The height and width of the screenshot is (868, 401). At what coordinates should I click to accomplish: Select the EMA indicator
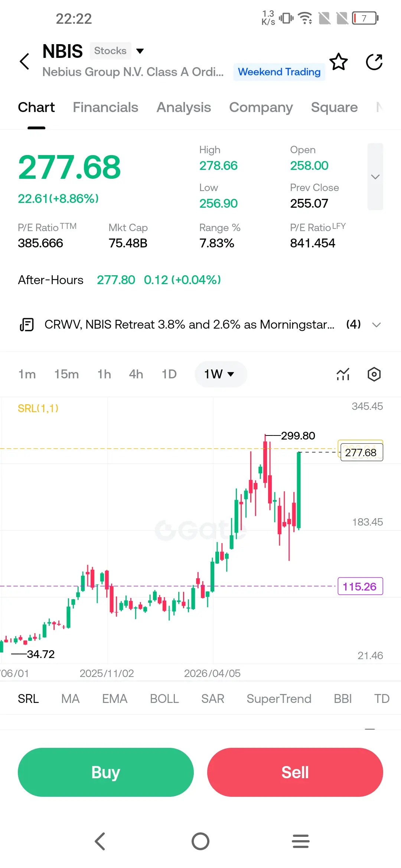click(115, 699)
